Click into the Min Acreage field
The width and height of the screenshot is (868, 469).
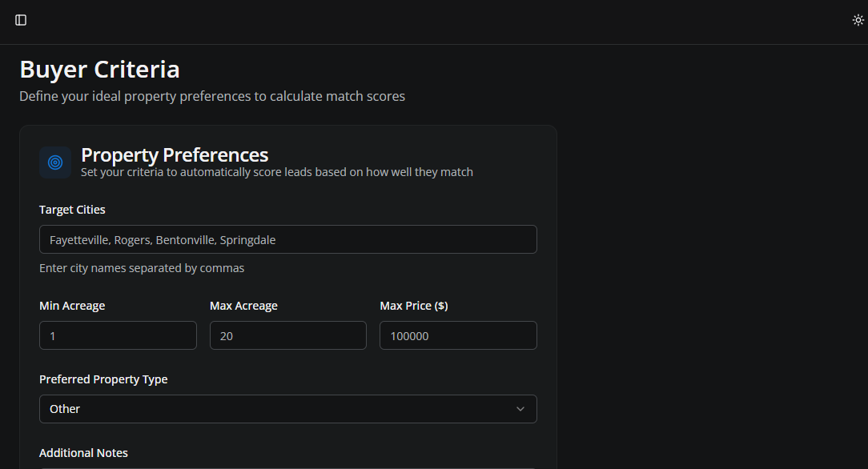118,335
